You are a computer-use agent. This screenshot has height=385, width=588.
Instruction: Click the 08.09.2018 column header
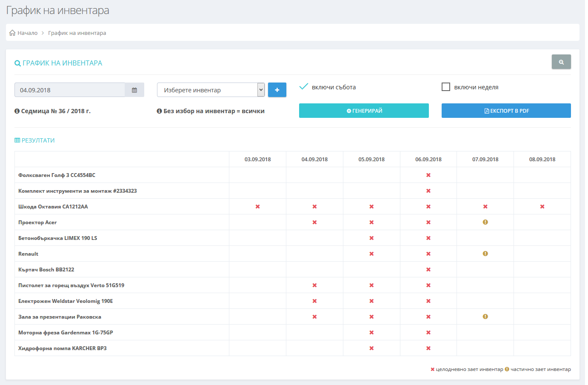(542, 160)
